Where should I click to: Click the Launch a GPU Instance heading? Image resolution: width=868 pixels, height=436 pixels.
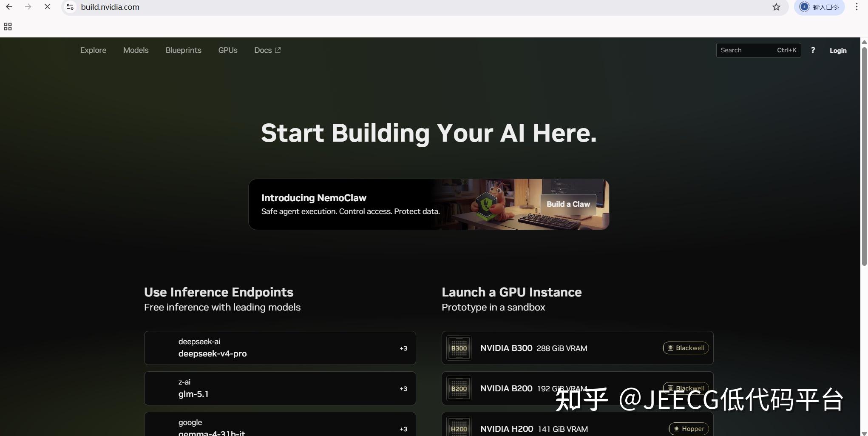pyautogui.click(x=511, y=292)
